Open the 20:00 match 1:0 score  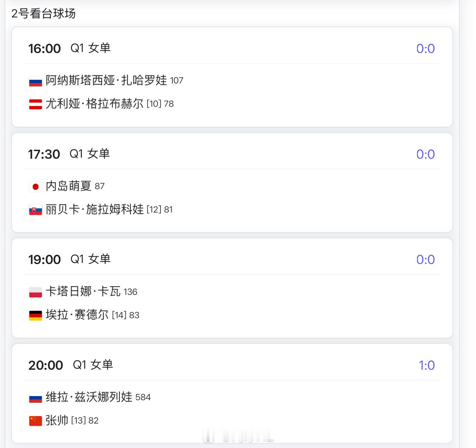427,365
